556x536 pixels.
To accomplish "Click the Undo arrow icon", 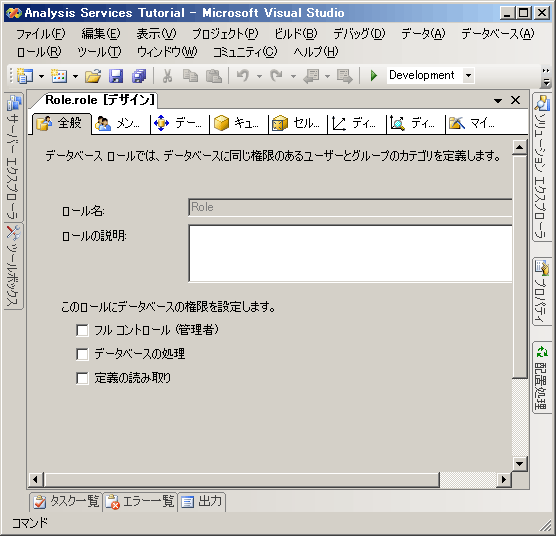I will click(243, 76).
